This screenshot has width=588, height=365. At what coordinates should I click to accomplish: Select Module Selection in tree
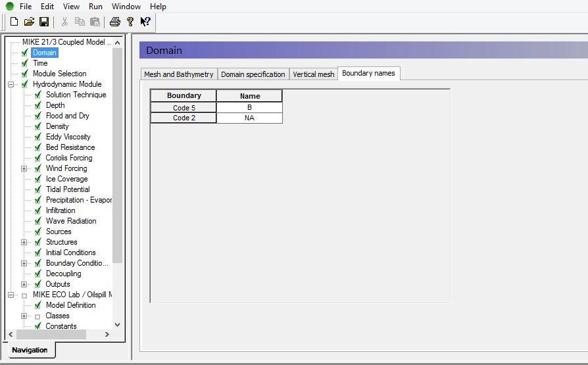[60, 74]
